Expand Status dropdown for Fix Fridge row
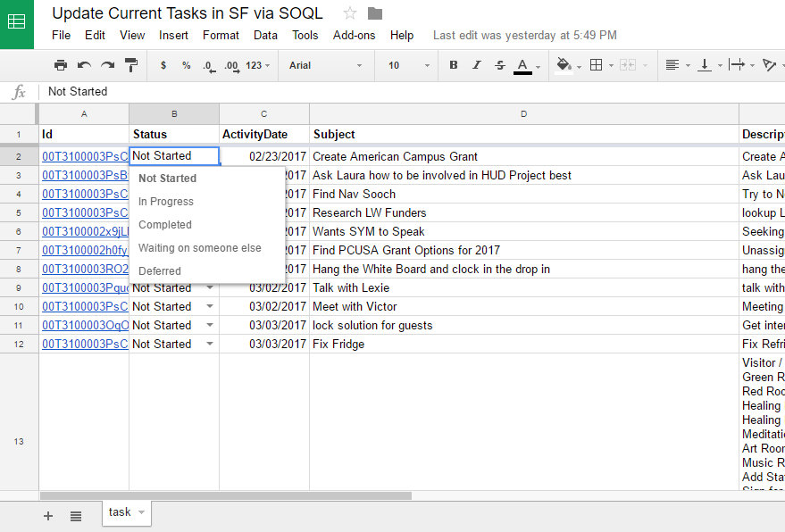Viewport: 785px width, 532px height. [x=210, y=344]
